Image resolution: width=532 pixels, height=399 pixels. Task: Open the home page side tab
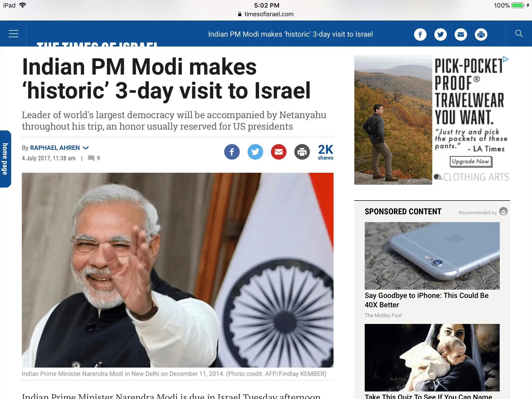(5, 159)
